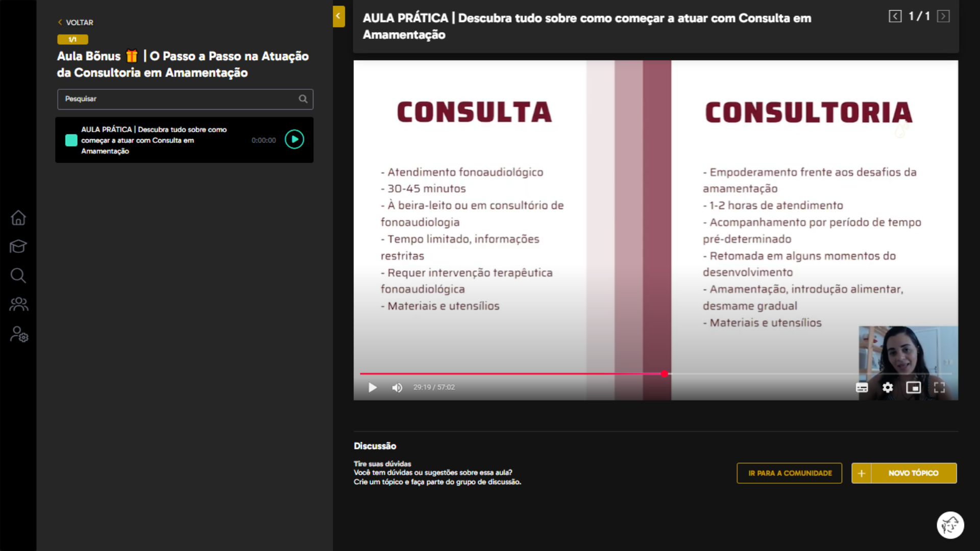Select the courses graduation cap icon
This screenshot has width=980, height=551.
click(18, 246)
